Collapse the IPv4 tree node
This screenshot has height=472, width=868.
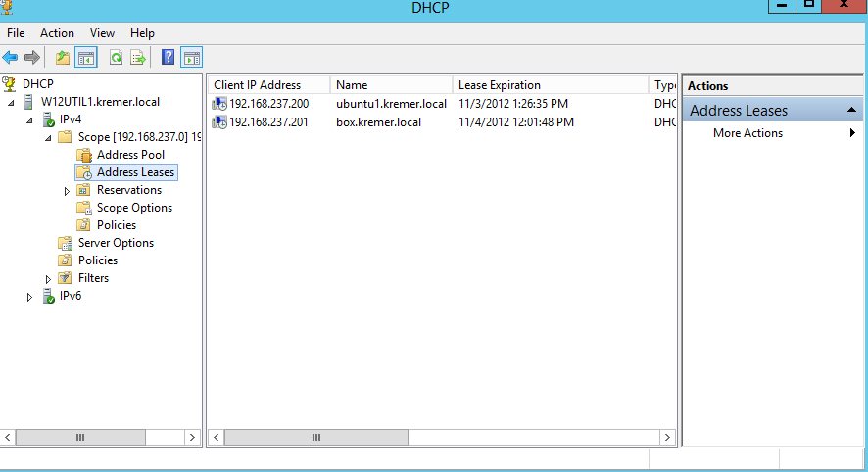tap(30, 119)
